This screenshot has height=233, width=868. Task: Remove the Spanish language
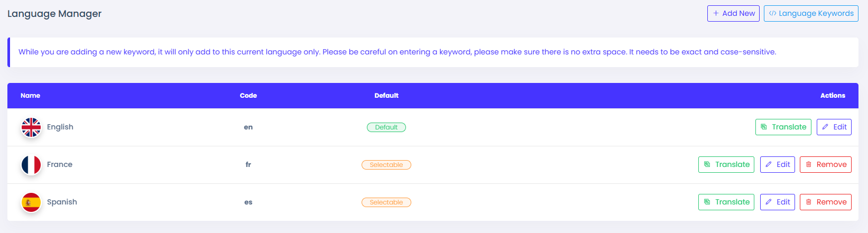click(x=826, y=202)
